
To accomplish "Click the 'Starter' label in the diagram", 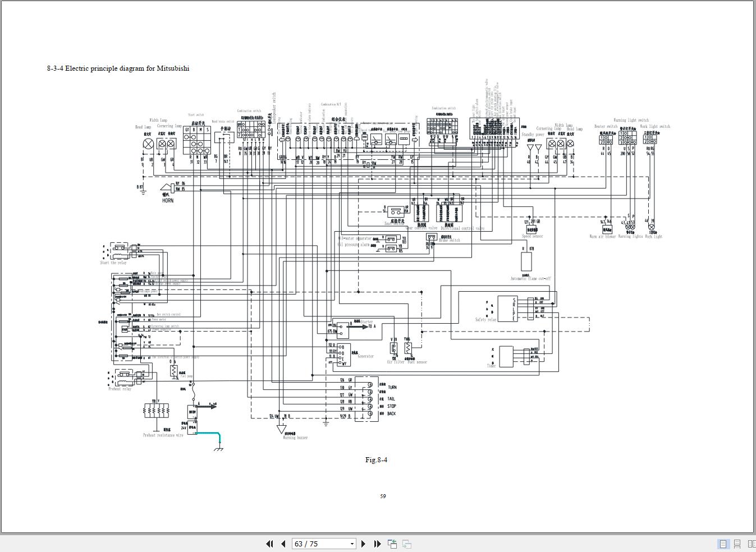I will [x=366, y=322].
